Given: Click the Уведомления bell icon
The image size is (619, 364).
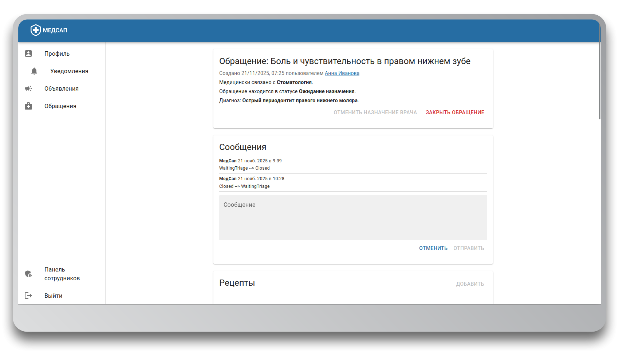Looking at the screenshot, I should pos(34,71).
